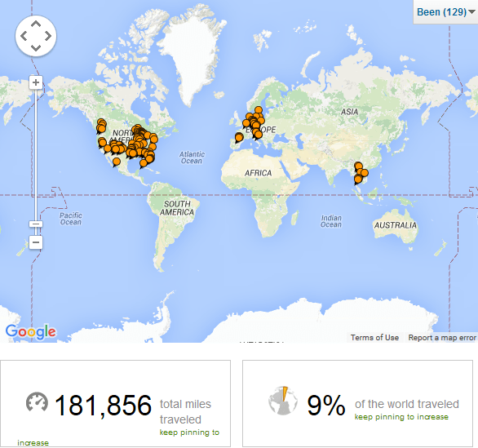Select the orange pin in Spain
The width and height of the screenshot is (478, 448).
tap(239, 138)
